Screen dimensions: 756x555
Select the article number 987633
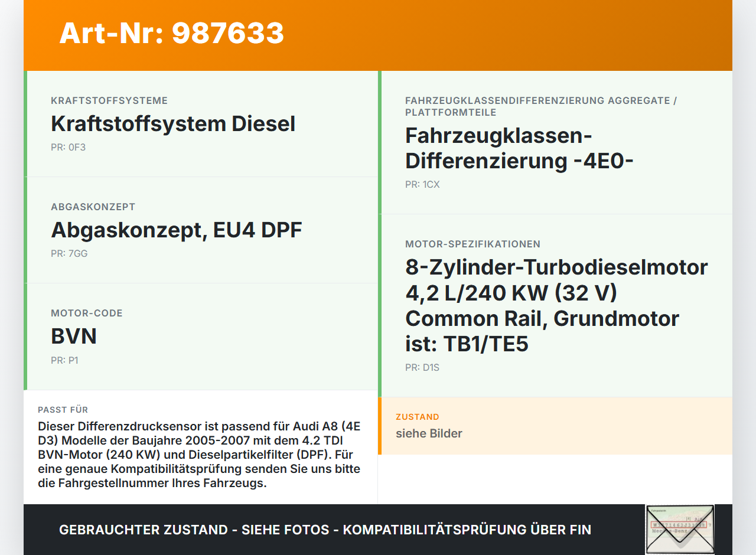point(171,34)
